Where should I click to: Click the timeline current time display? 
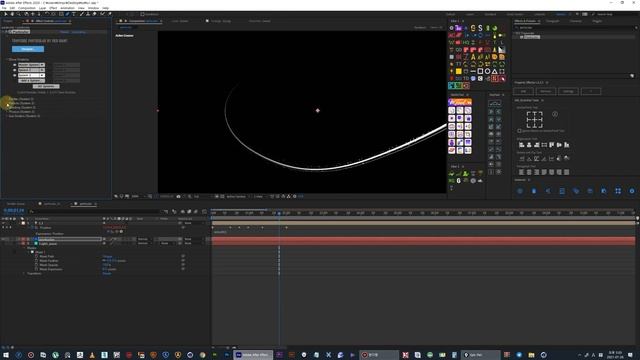click(14, 211)
